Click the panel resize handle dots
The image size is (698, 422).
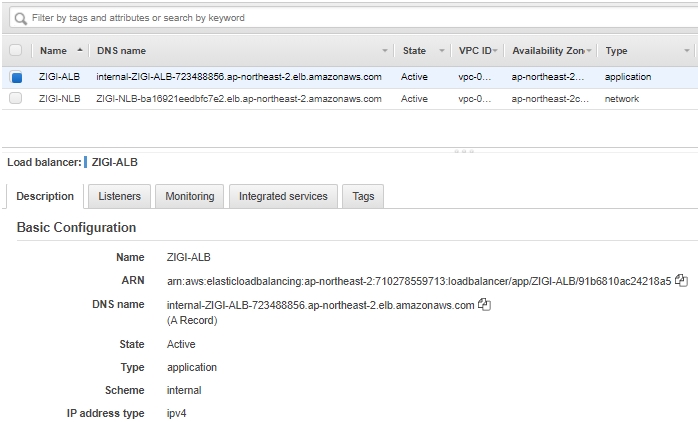[x=464, y=151]
